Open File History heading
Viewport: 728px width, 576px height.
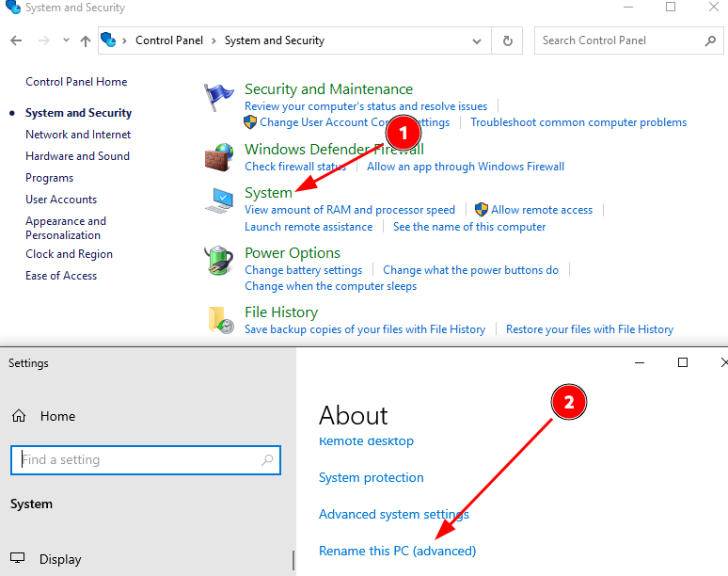tap(281, 312)
